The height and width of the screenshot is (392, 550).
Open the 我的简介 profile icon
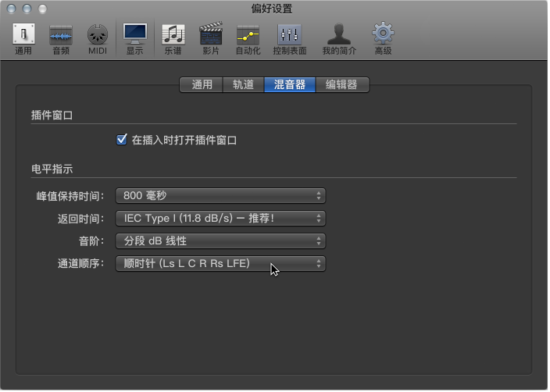(339, 37)
